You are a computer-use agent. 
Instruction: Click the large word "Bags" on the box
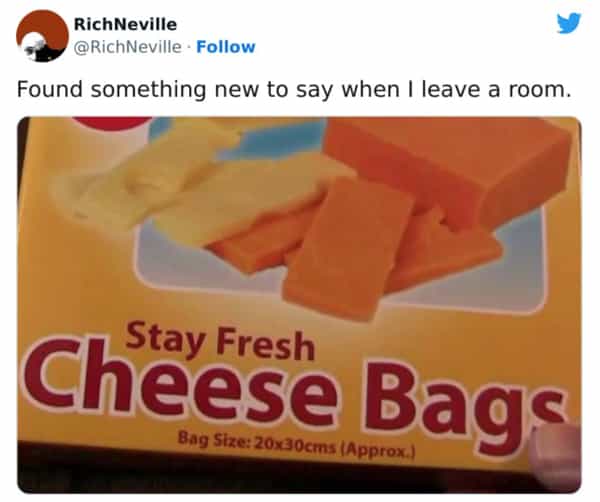[463, 406]
